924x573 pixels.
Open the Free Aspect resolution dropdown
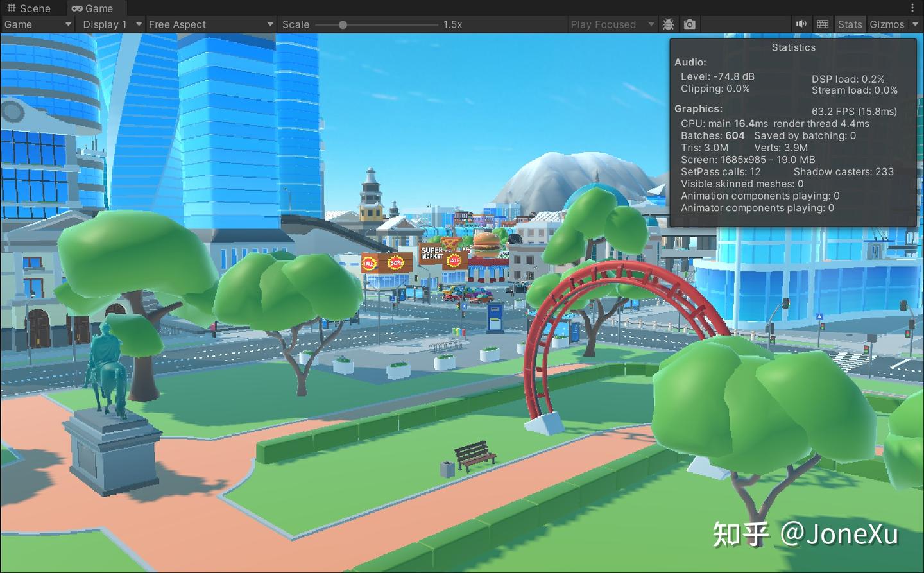[x=210, y=24]
